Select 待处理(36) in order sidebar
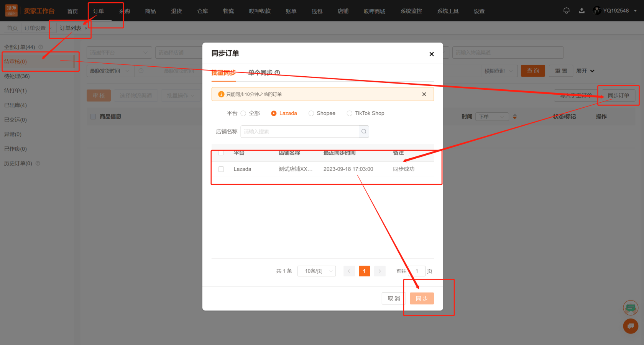The image size is (644, 345). tap(17, 76)
